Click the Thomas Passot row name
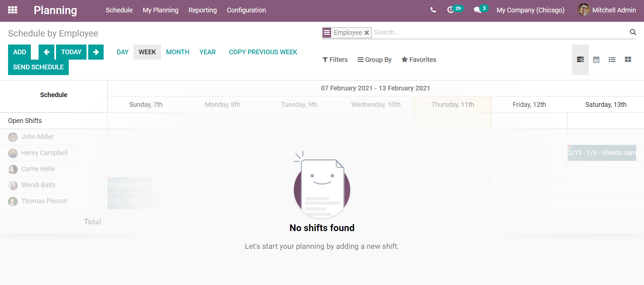The height and width of the screenshot is (285, 644). click(44, 201)
